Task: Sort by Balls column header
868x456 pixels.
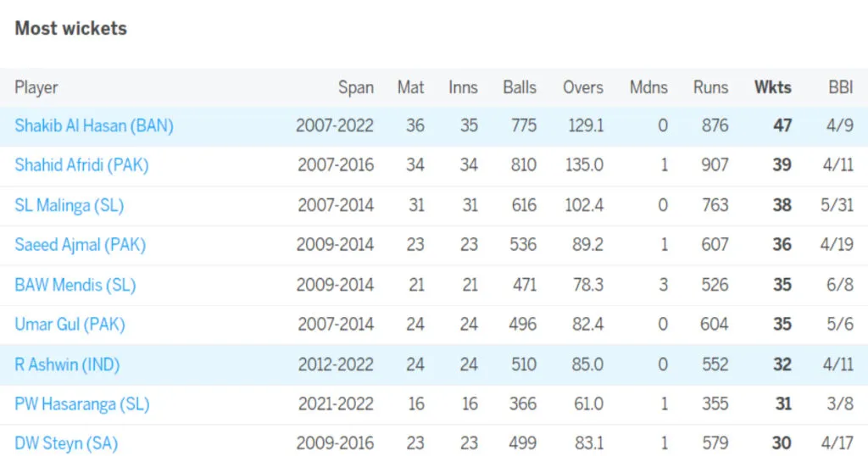Action: (520, 87)
